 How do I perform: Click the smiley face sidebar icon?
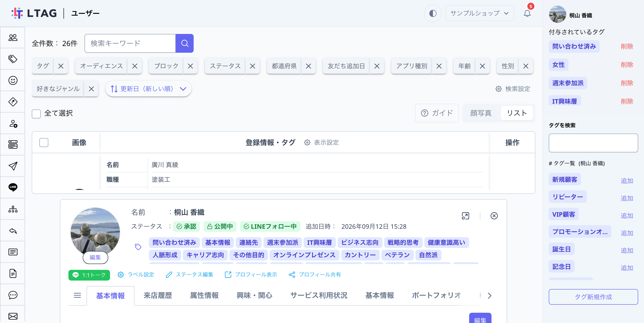coord(13,80)
